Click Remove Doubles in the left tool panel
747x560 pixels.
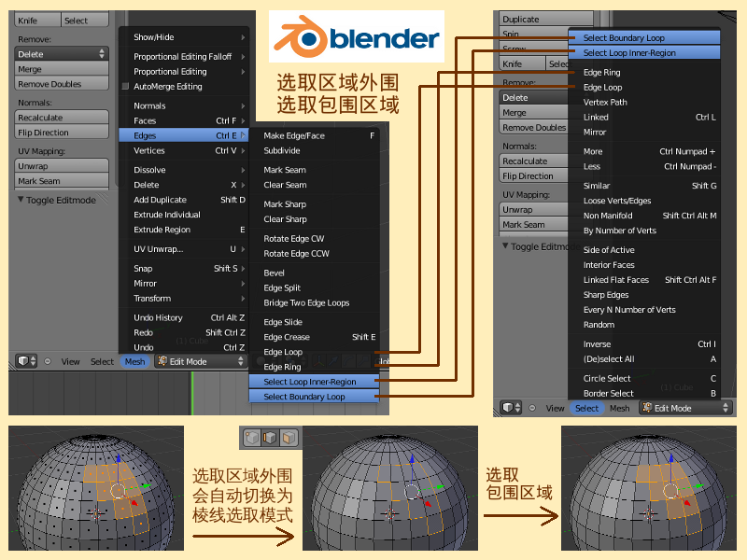61,84
